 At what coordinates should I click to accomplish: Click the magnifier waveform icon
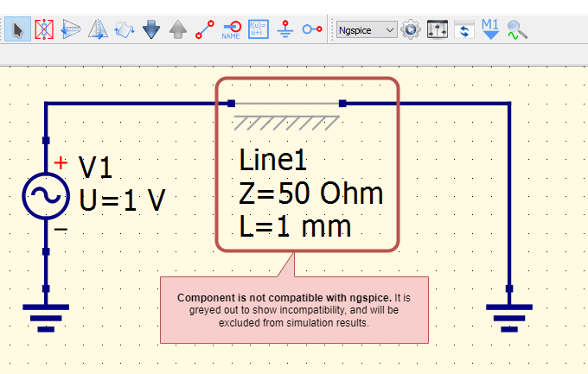(517, 30)
